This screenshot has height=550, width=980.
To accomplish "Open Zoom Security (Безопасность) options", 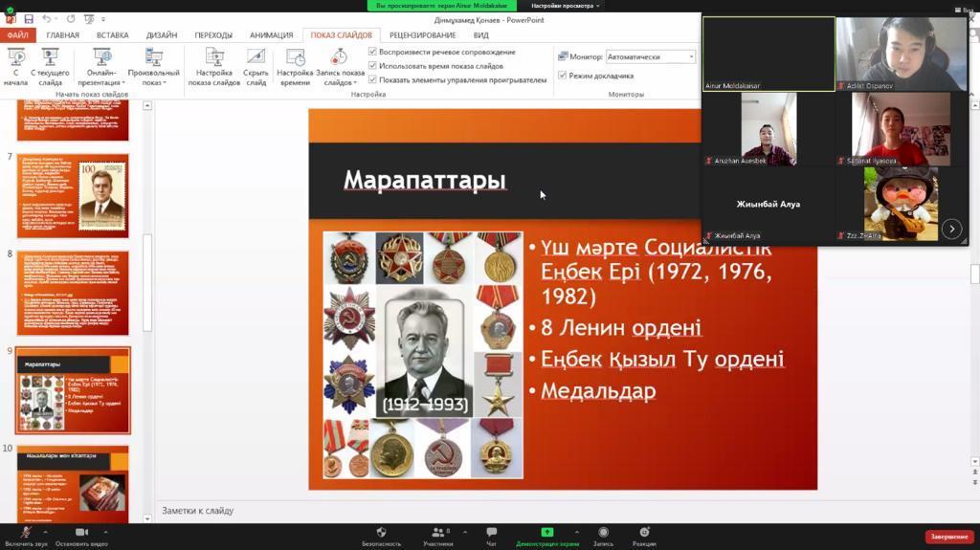I will tap(381, 534).
